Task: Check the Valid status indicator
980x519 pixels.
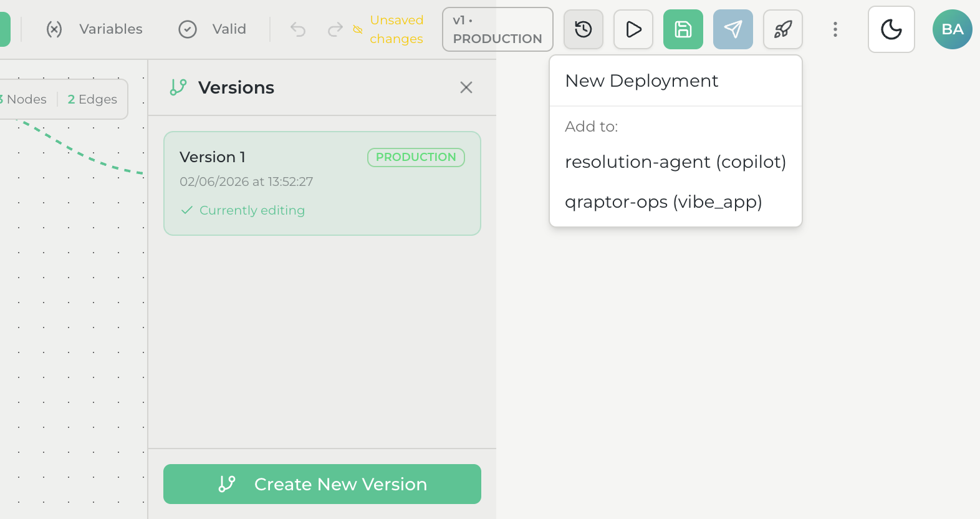Action: pos(213,29)
